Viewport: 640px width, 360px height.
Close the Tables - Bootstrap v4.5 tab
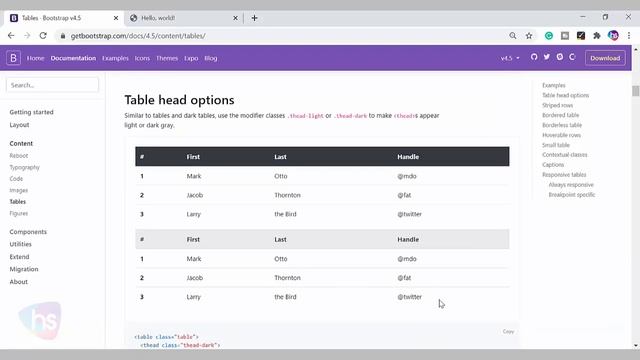(x=116, y=18)
